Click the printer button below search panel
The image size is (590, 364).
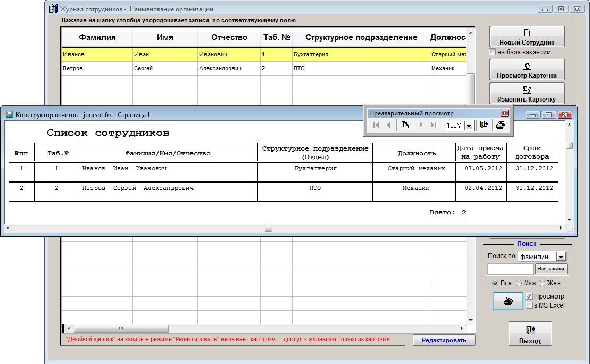(x=508, y=301)
